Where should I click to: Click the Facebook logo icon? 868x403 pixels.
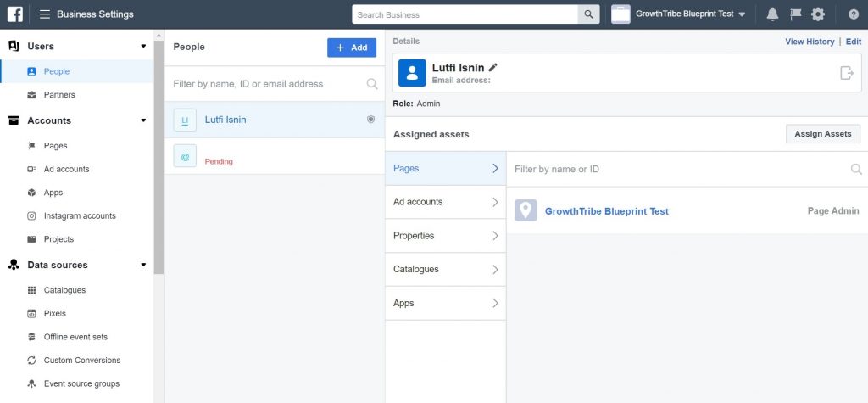(15, 14)
